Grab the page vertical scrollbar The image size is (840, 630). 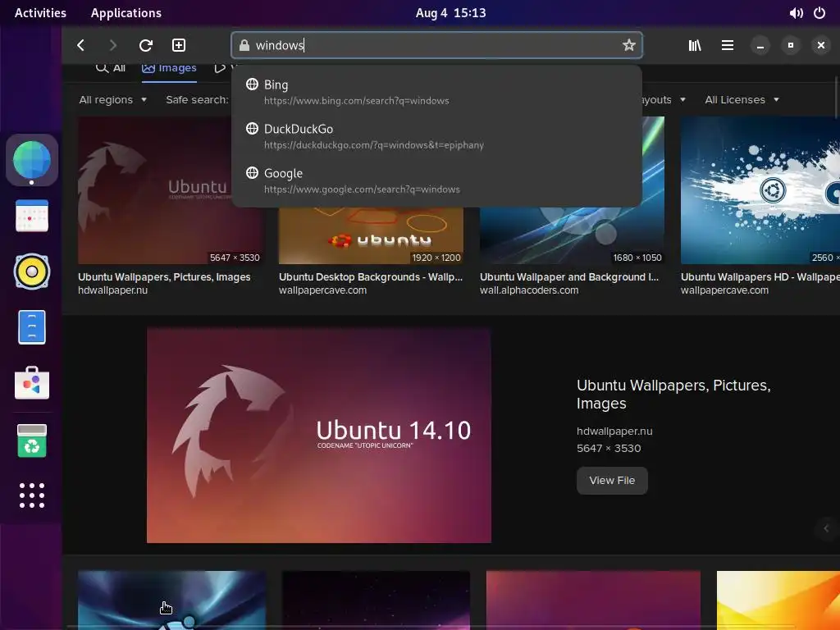coord(837,98)
